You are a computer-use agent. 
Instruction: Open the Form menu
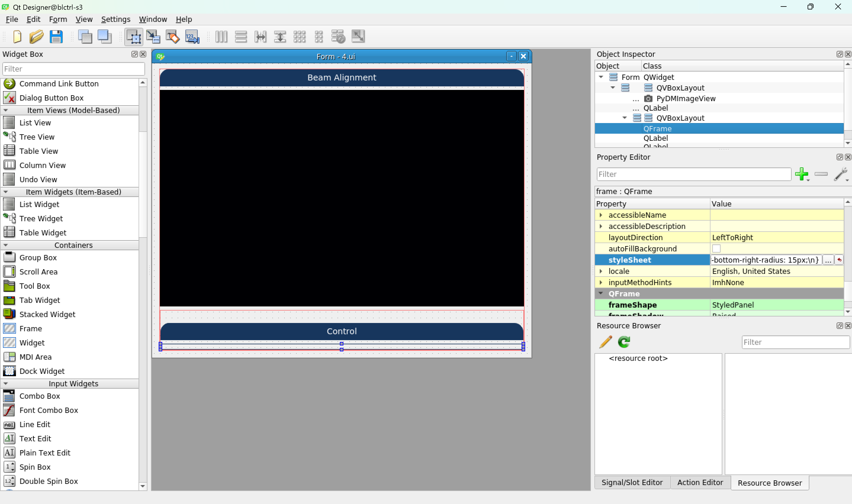pos(58,19)
